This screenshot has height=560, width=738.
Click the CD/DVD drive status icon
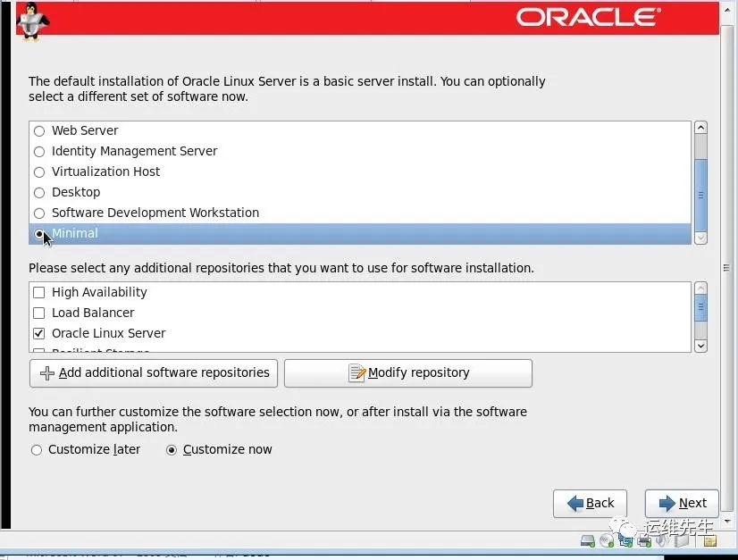[607, 540]
